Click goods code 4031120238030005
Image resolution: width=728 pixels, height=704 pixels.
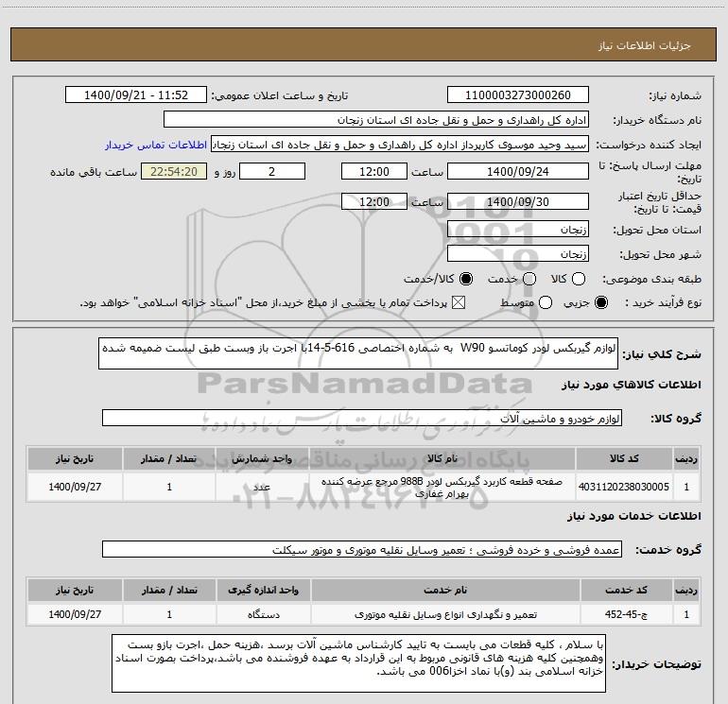pos(624,487)
